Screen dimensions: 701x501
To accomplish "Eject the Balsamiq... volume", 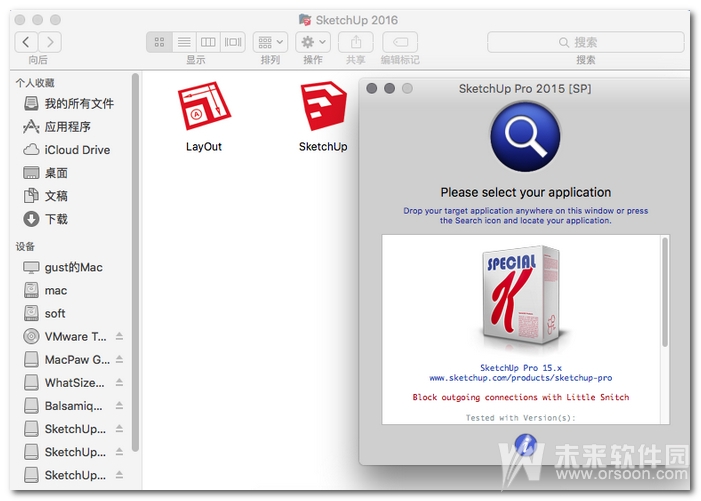I will (x=120, y=406).
